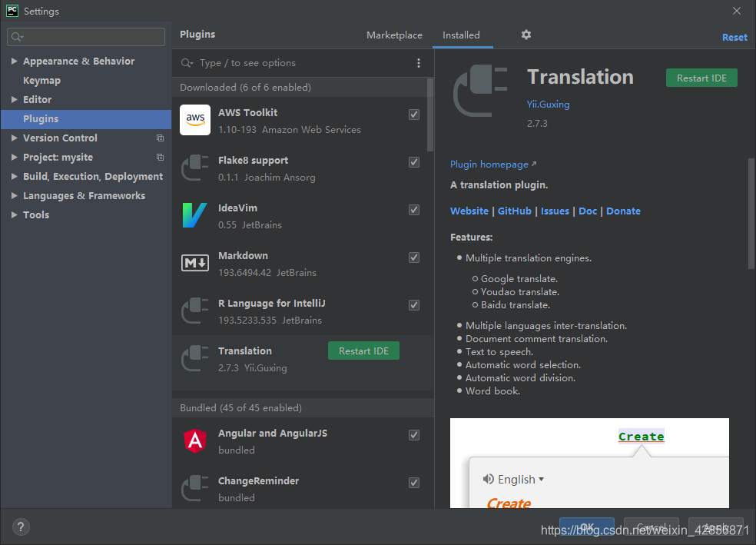Open the plugins gear settings menu
The height and width of the screenshot is (545, 756).
(526, 35)
